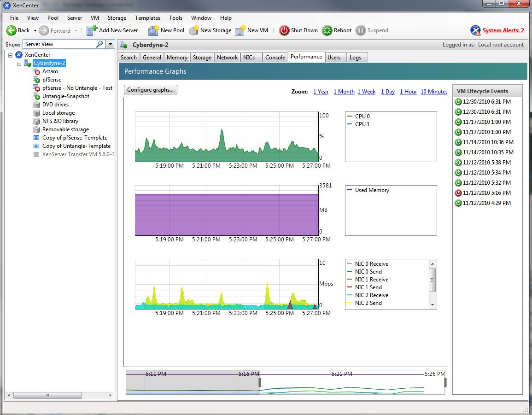Switch to the General tab

pos(152,58)
